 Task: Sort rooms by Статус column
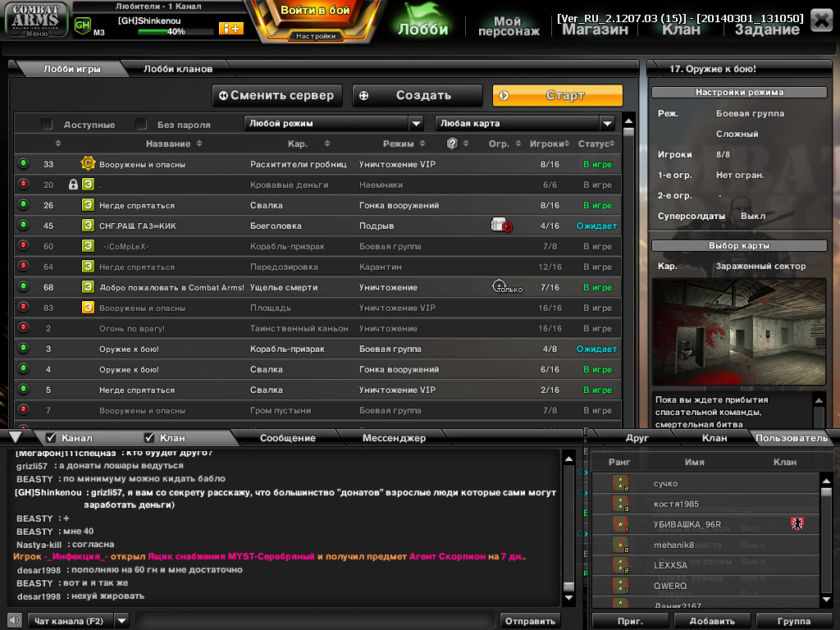pyautogui.click(x=596, y=144)
